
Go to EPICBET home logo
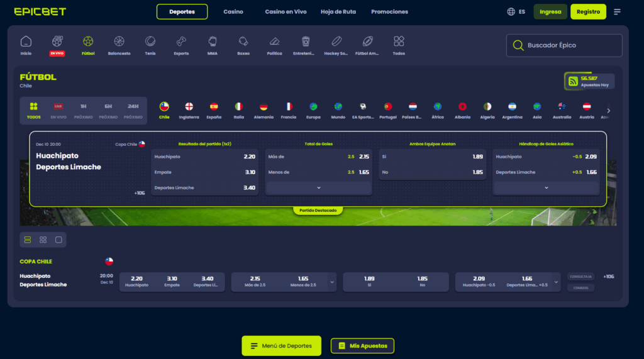(x=40, y=11)
